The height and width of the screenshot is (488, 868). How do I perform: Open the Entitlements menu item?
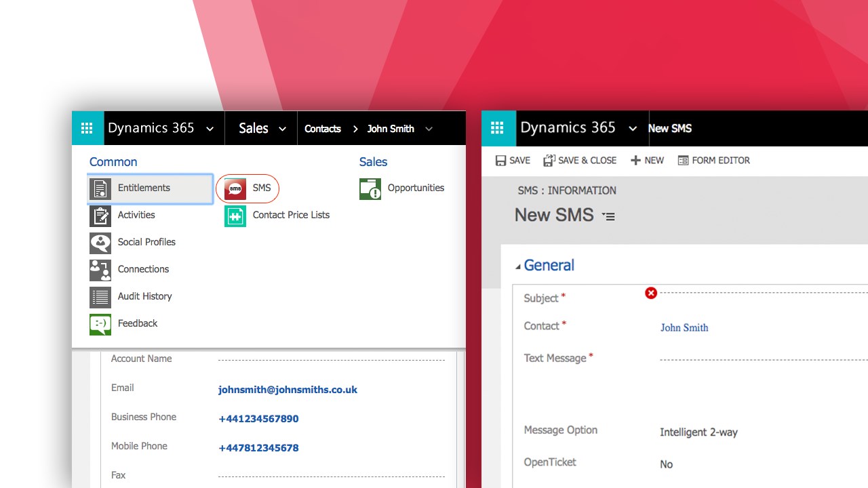click(x=151, y=188)
